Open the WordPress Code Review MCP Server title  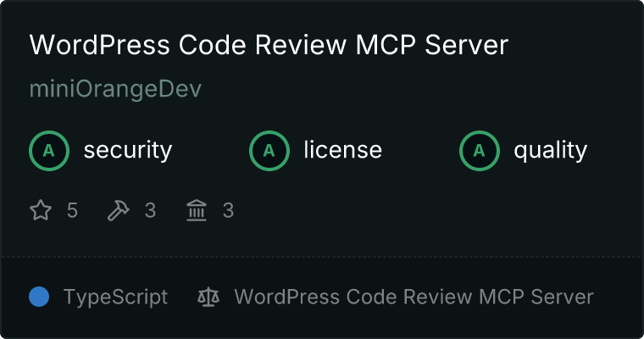tap(269, 45)
